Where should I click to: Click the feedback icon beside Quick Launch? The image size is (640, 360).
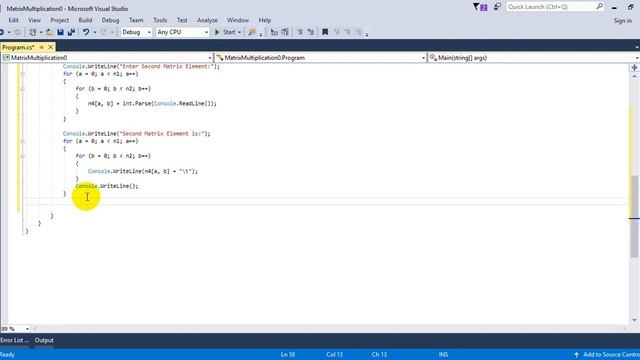click(x=497, y=7)
